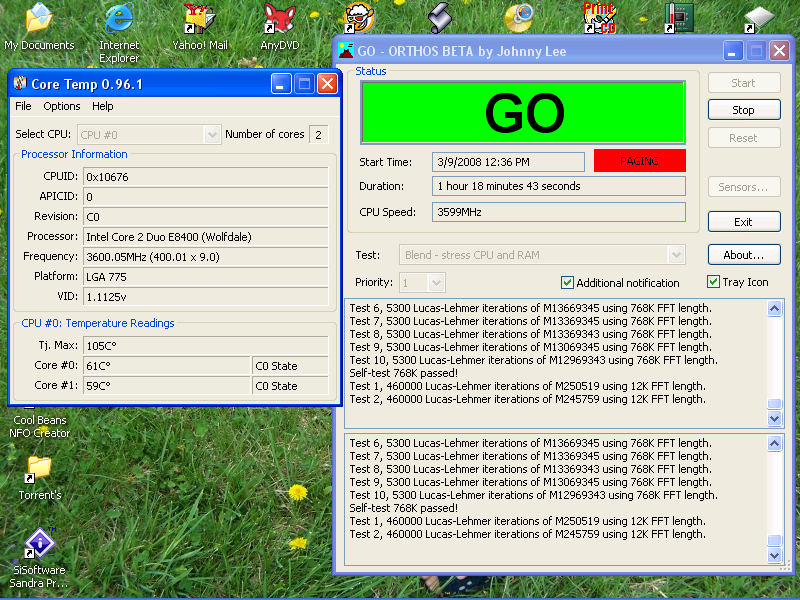This screenshot has height=600, width=800.
Task: Minimize the Core Temp window
Action: 281,84
